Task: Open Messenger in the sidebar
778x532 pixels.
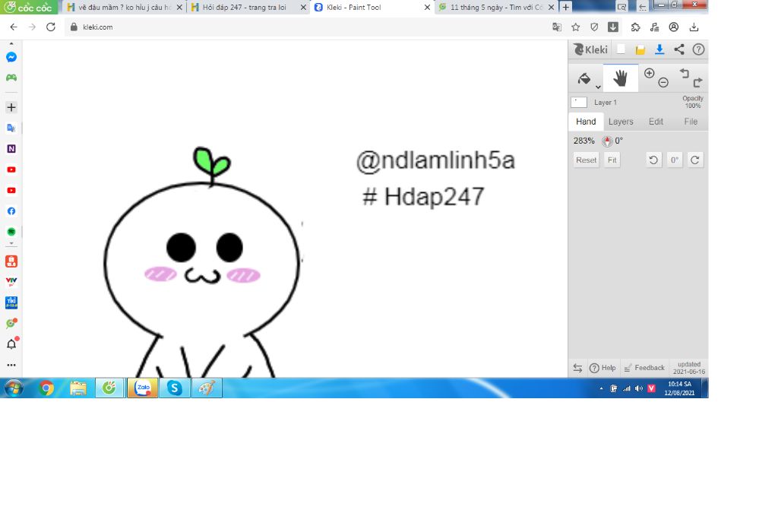Action: coord(11,57)
